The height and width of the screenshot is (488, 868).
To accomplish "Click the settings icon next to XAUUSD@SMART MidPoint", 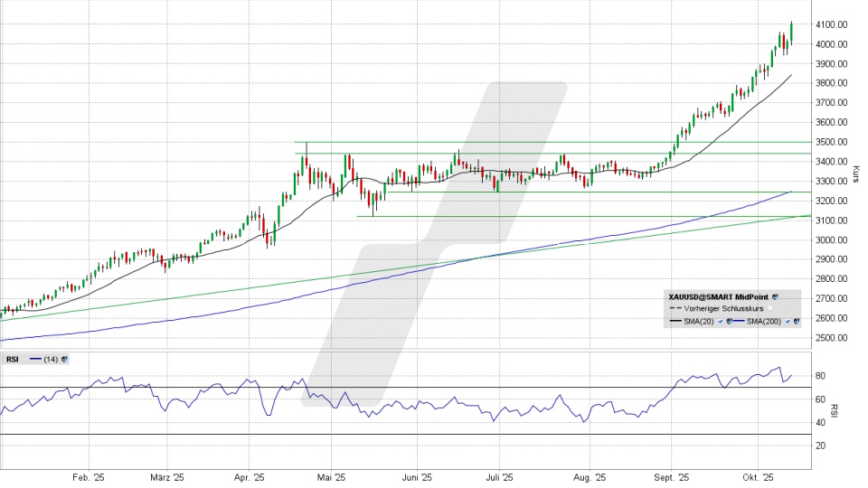I will (x=775, y=296).
